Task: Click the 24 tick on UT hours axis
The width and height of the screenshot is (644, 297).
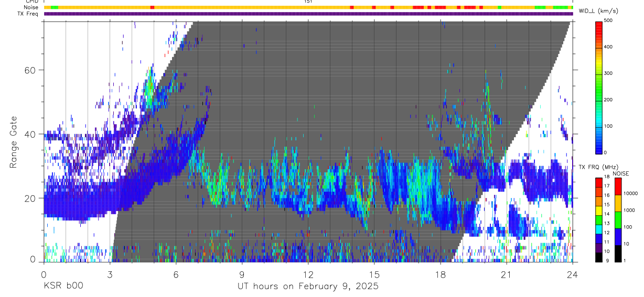Action: click(x=573, y=274)
